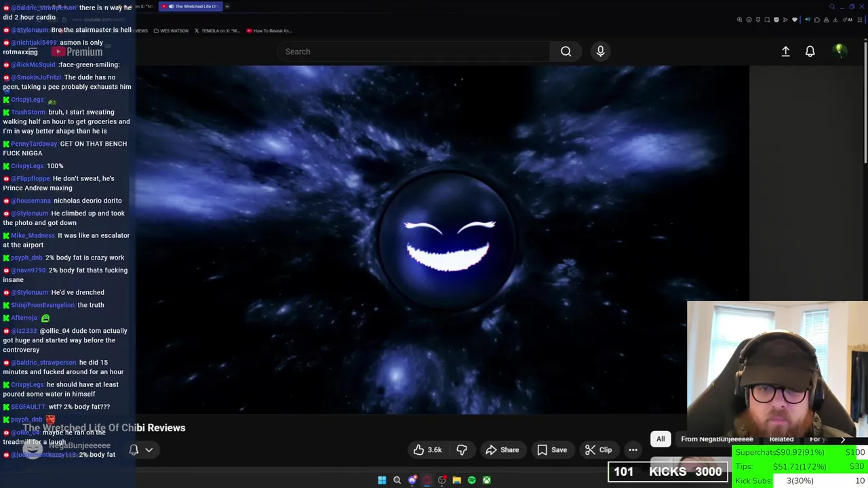Expand subscription notification dropdown chevron
This screenshot has height=488, width=868.
[149, 450]
